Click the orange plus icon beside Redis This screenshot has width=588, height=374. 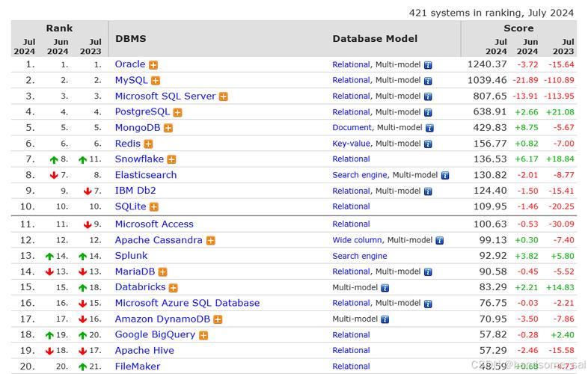click(148, 144)
